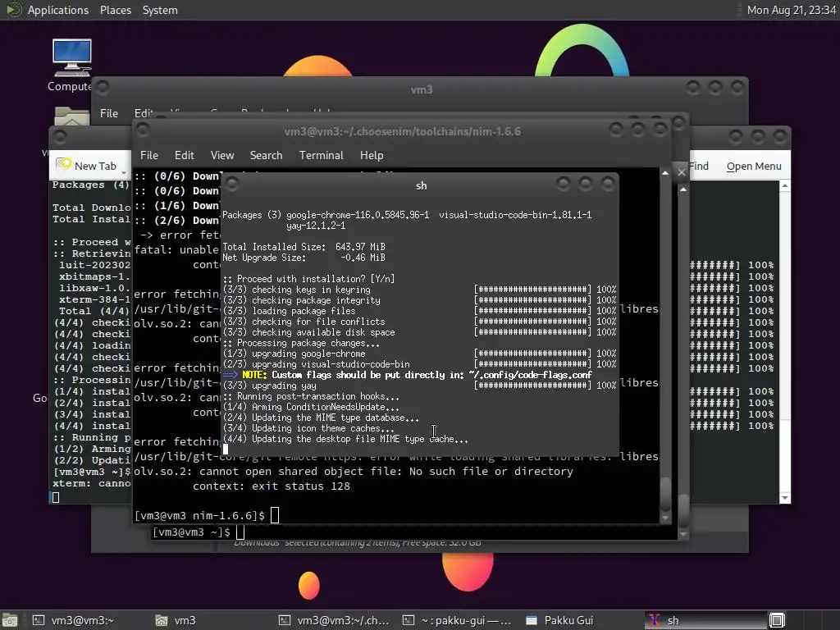Open View menu in the nim-1.6.6 terminal
Viewport: 840px width, 630px height.
click(x=221, y=155)
